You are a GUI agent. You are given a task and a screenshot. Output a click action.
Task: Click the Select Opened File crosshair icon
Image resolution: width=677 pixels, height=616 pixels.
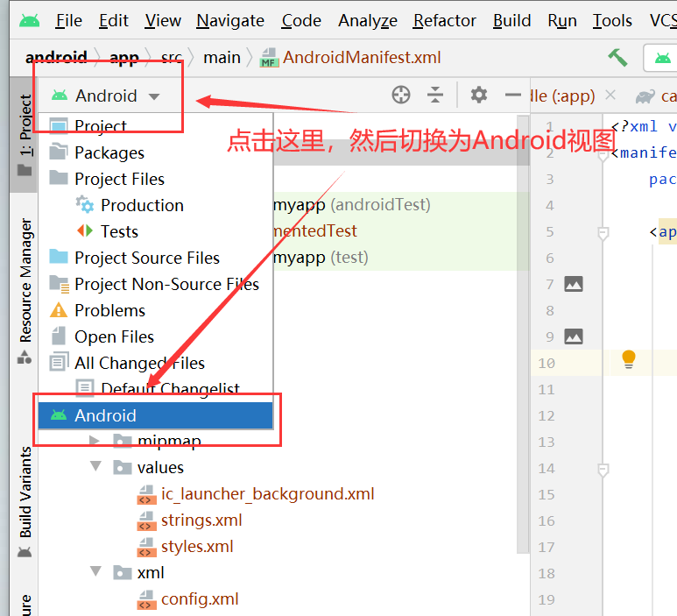tap(400, 95)
